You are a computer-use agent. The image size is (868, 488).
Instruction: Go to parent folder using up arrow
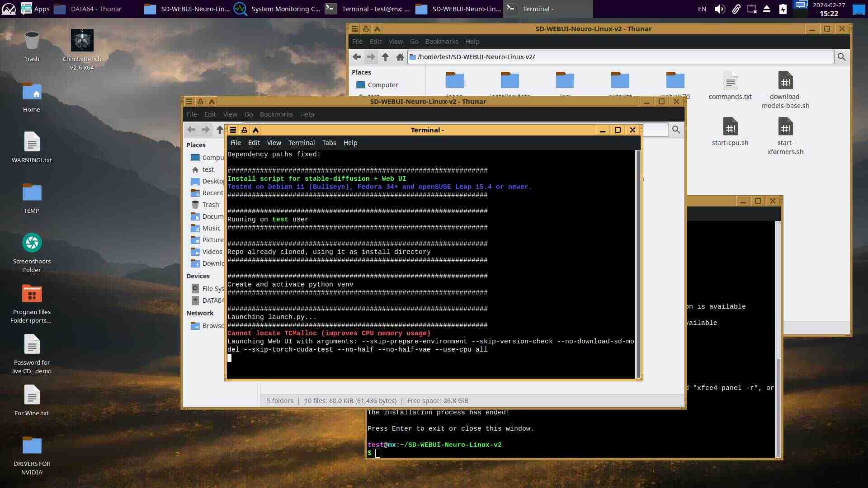pos(385,57)
